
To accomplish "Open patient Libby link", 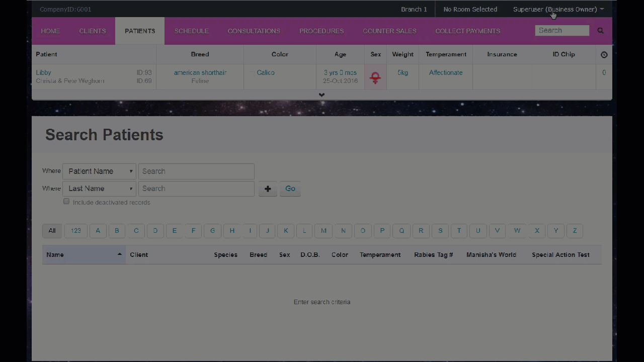I will [43, 72].
